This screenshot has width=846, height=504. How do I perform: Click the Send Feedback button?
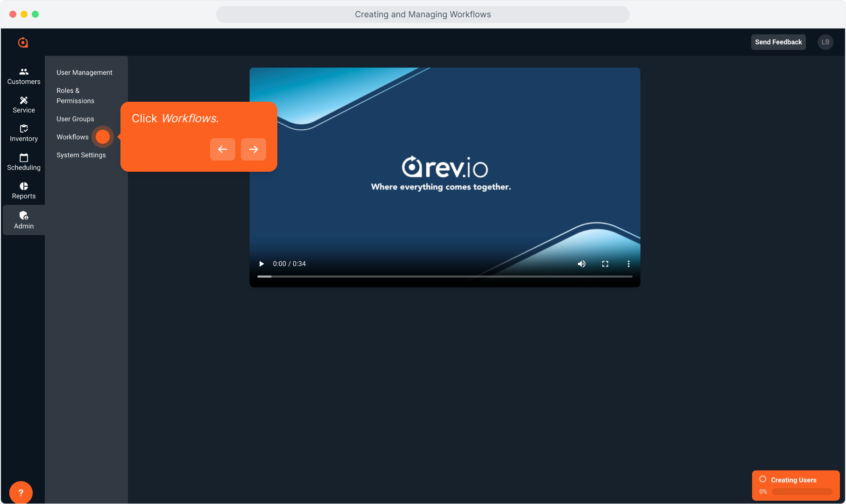pos(778,42)
